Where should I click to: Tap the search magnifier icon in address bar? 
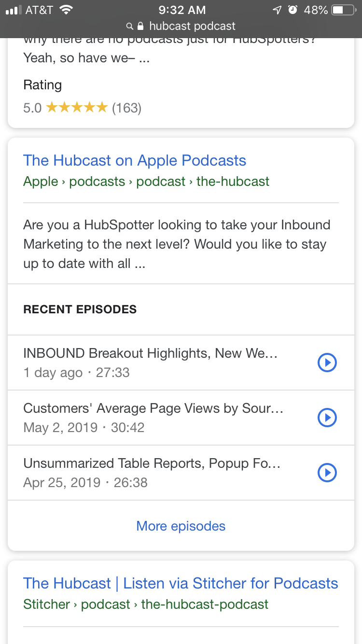click(x=129, y=26)
